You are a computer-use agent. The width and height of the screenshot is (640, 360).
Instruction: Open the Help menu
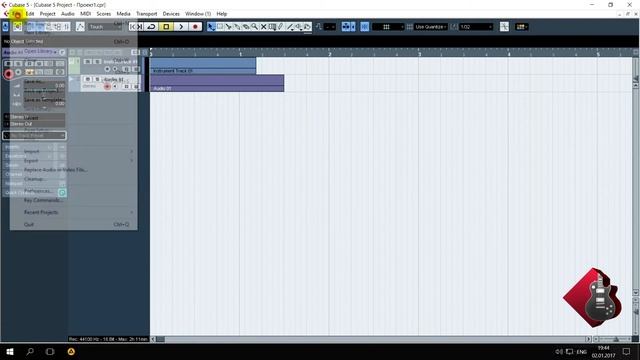click(222, 13)
